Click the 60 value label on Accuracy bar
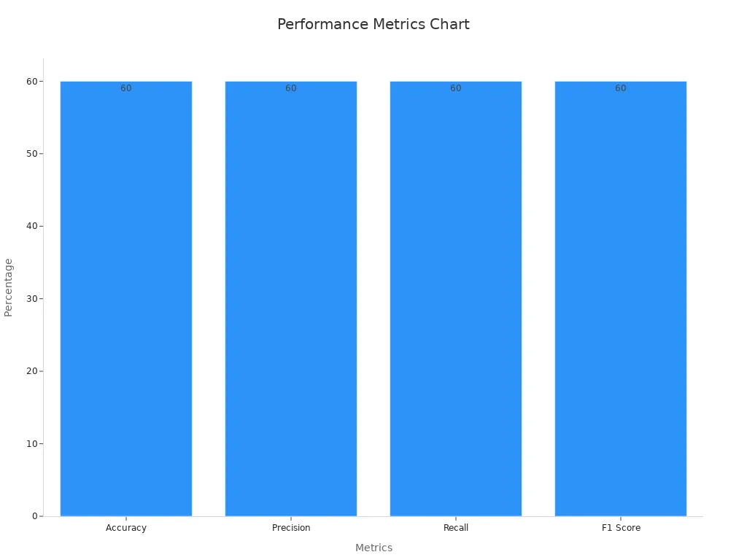This screenshot has width=747, height=560. (x=126, y=88)
